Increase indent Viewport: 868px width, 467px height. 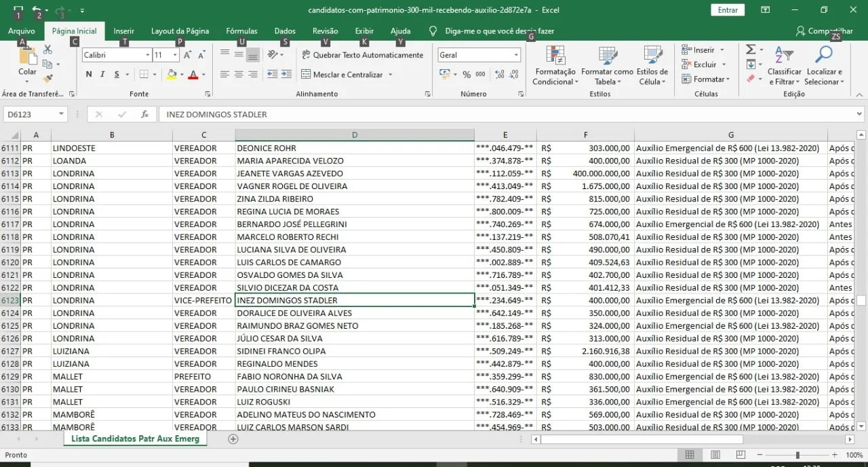[286, 75]
